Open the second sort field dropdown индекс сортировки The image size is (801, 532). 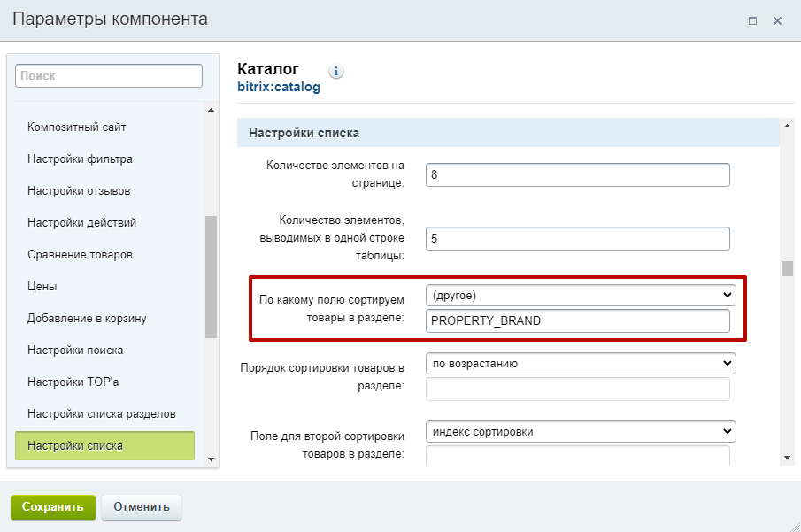coord(581,431)
